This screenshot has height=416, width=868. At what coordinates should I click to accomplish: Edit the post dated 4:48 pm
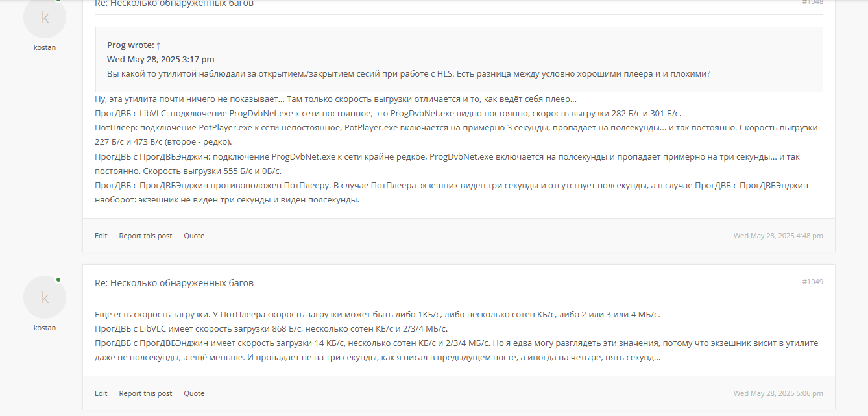tap(101, 236)
